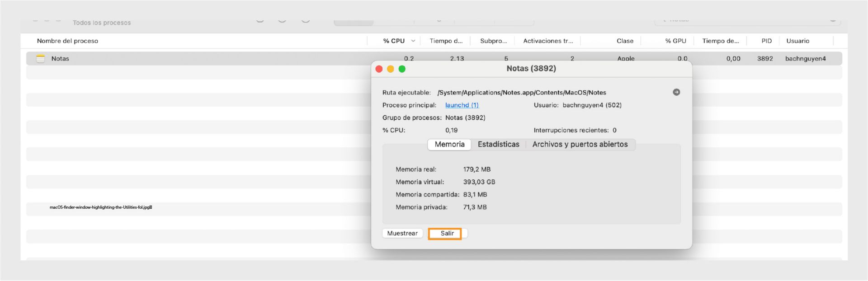Switch to the Estadísticas tab

pyautogui.click(x=498, y=145)
